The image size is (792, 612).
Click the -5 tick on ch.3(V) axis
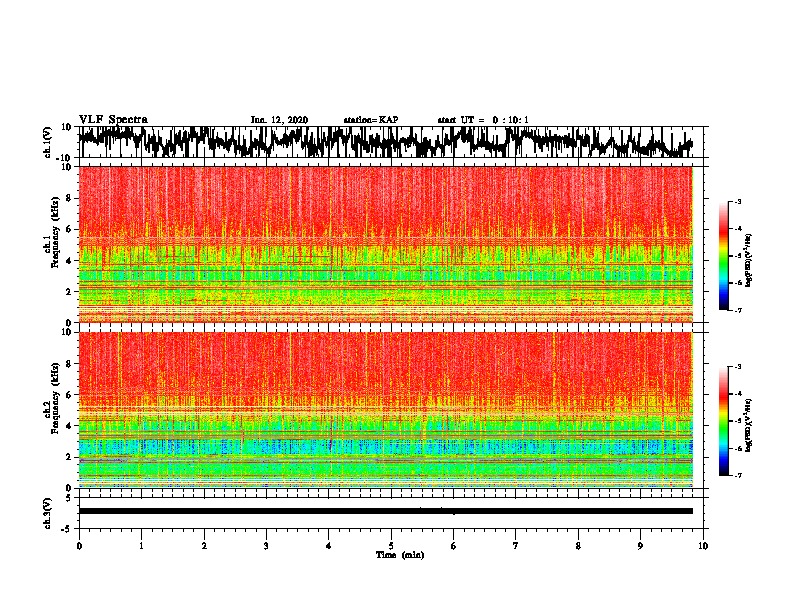(67, 529)
